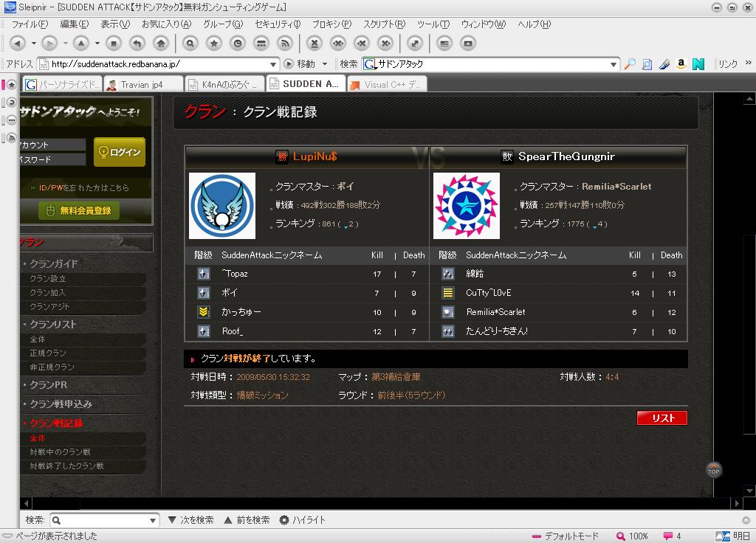
Task: Open sidebar RSS panel icon
Action: click(x=12, y=137)
